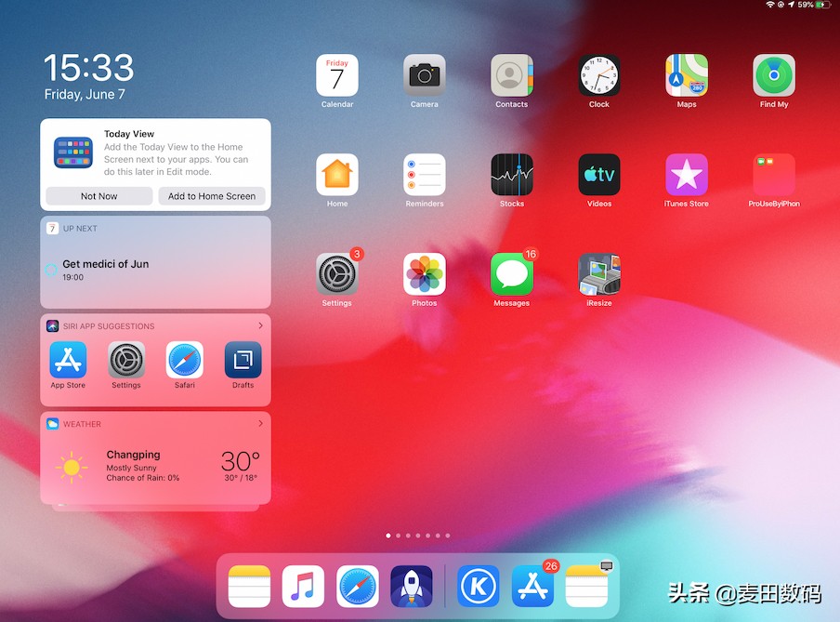Open Settings showing 3 notifications

[336, 271]
